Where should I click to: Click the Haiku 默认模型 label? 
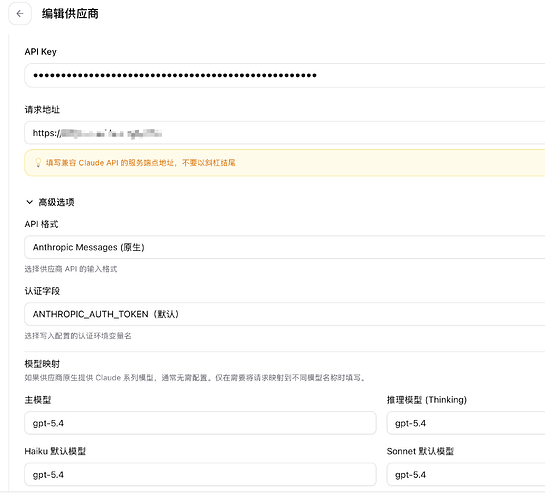55,451
